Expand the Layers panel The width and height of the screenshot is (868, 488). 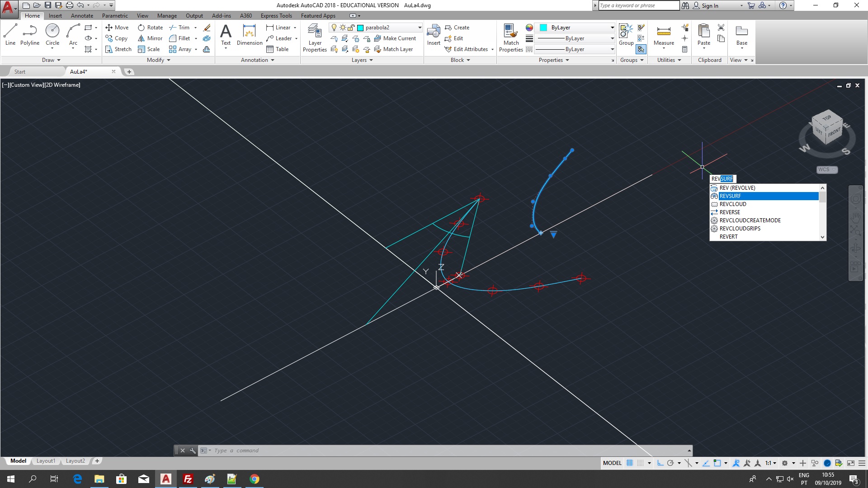point(362,60)
